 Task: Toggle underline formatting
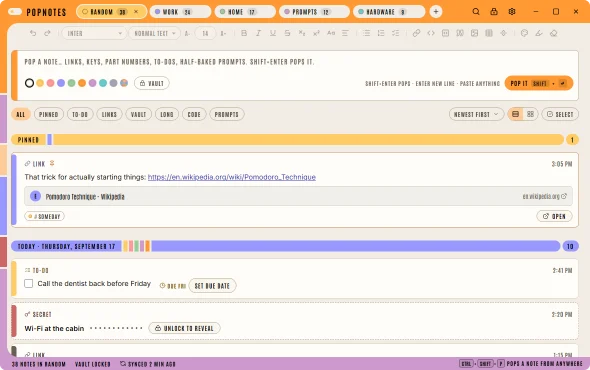click(273, 33)
